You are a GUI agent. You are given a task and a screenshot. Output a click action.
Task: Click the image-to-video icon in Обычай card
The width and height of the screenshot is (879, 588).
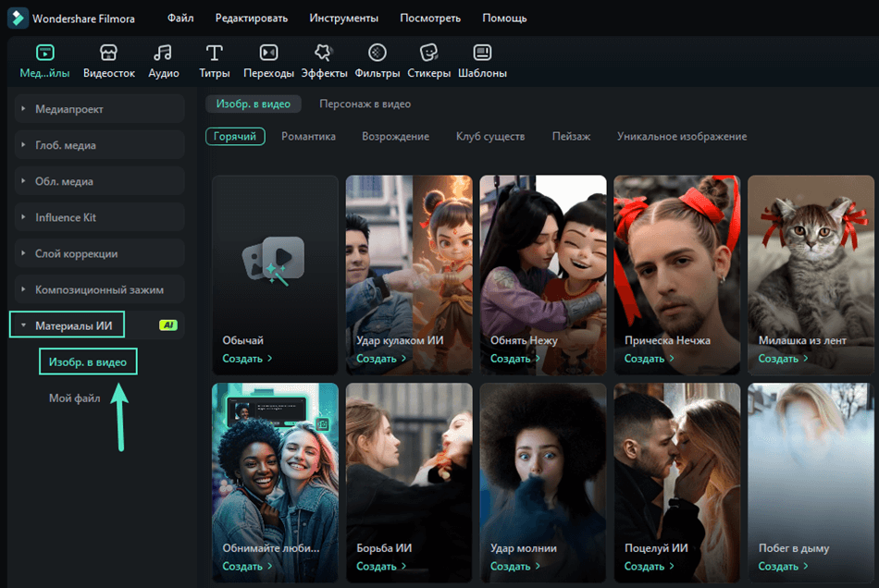click(x=274, y=260)
